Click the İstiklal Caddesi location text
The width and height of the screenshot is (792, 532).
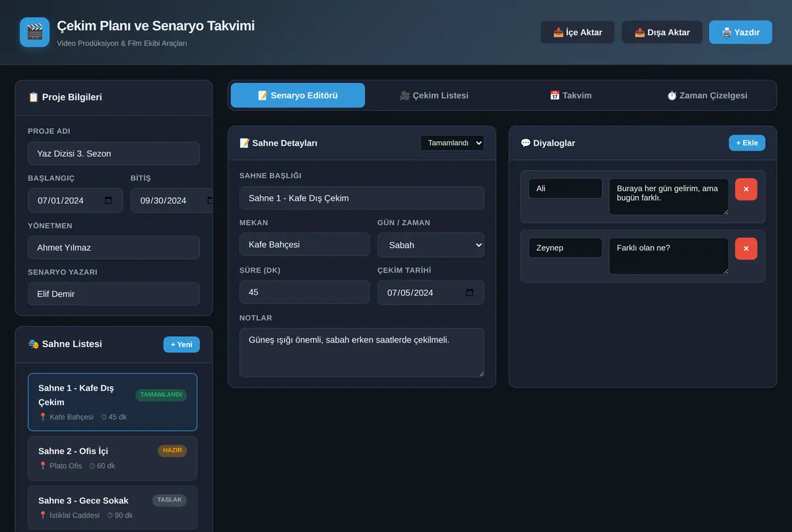[x=75, y=515]
